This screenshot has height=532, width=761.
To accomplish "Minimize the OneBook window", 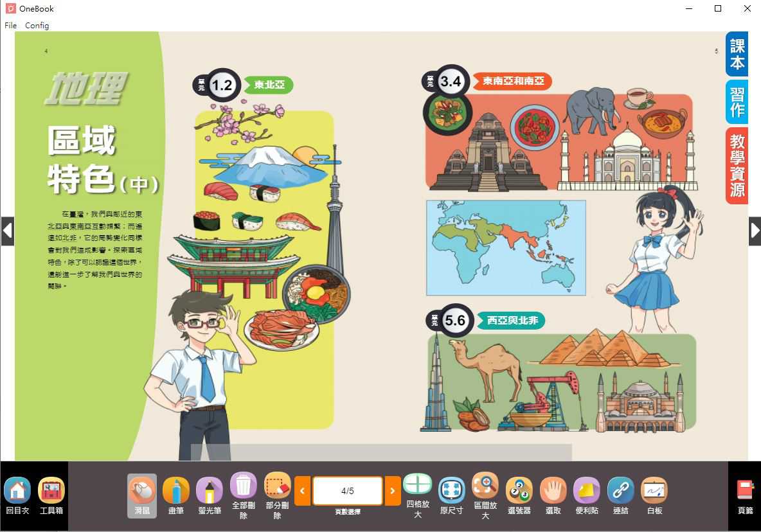I will tap(688, 8).
